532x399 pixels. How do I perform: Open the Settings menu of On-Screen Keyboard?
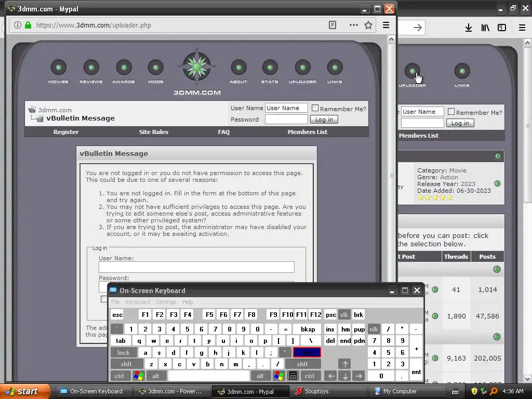pyautogui.click(x=166, y=302)
